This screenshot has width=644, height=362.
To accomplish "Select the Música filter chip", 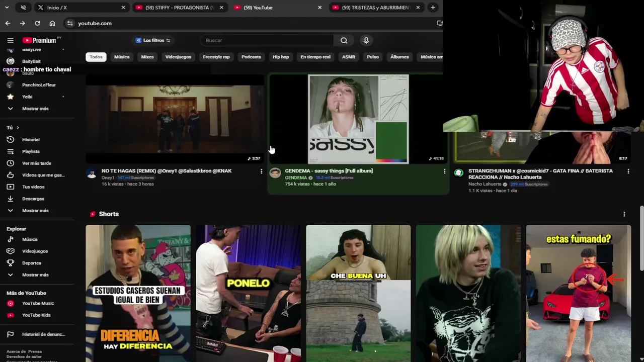I will pyautogui.click(x=122, y=57).
